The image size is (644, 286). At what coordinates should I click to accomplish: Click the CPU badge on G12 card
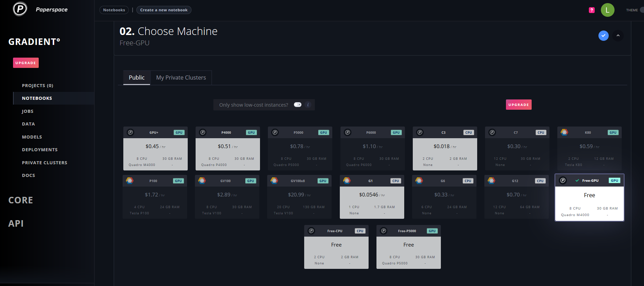540,181
